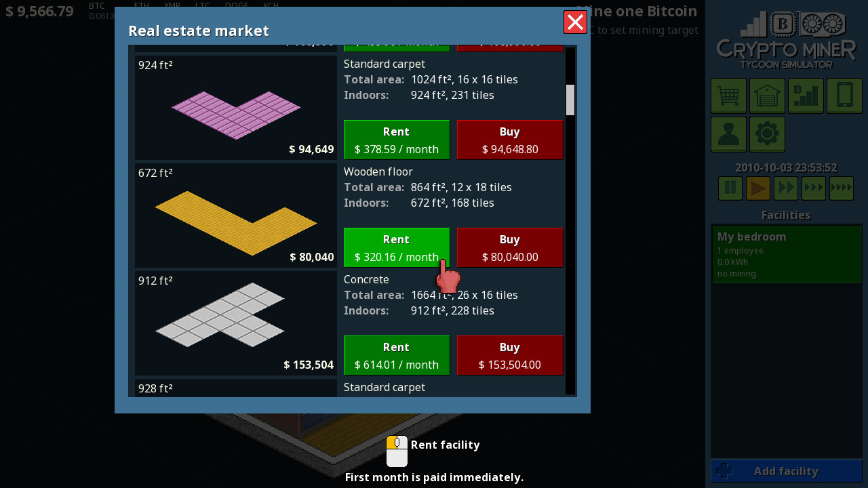Click the Add facility button
The height and width of the screenshot is (488, 868).
pos(786,471)
